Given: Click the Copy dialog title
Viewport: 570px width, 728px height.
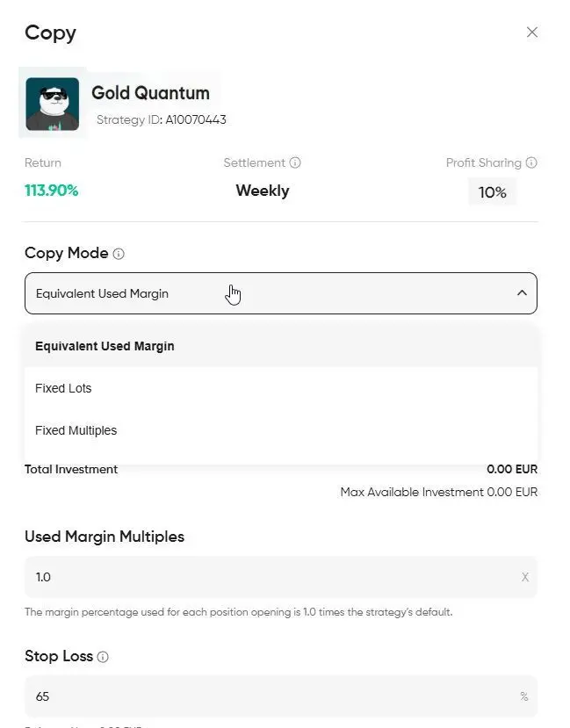Looking at the screenshot, I should (x=50, y=32).
